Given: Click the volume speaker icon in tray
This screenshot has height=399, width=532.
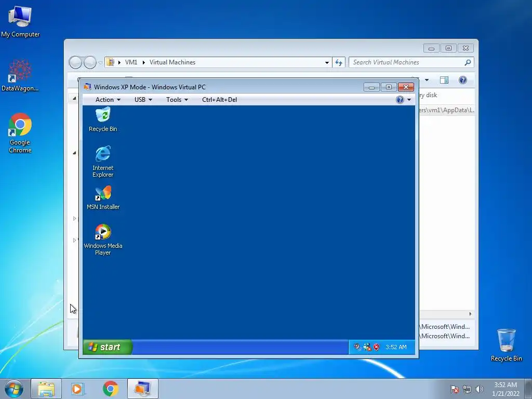Looking at the screenshot, I should point(479,389).
